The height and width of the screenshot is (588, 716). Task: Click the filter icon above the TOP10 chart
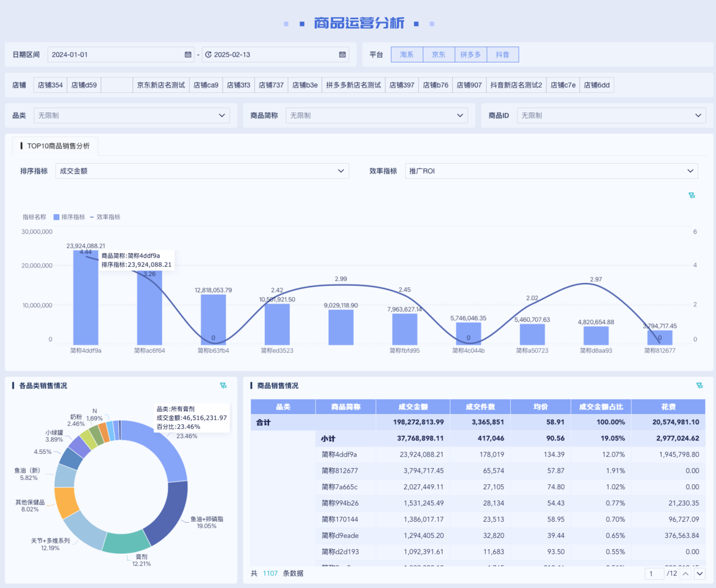[692, 196]
